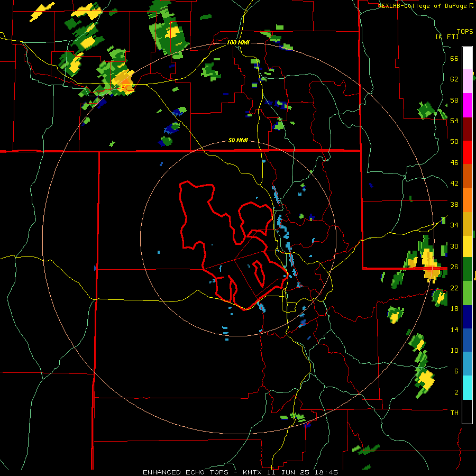This screenshot has width=476, height=476.
Task: Click the light pink legend swatch
Action: [x=467, y=81]
